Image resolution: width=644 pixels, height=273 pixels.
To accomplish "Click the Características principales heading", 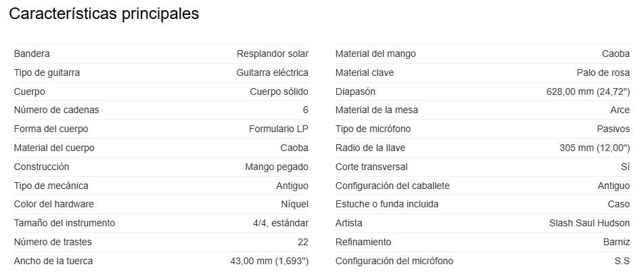I will [x=104, y=14].
